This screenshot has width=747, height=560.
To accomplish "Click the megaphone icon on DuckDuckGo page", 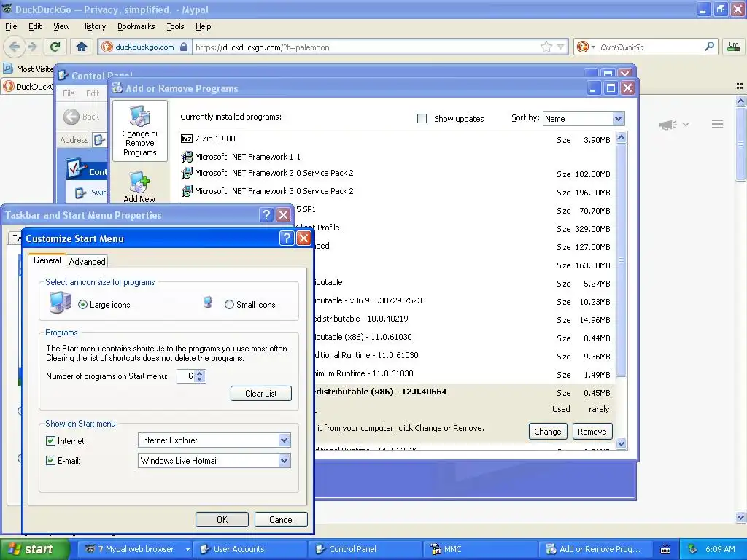I will pyautogui.click(x=667, y=124).
